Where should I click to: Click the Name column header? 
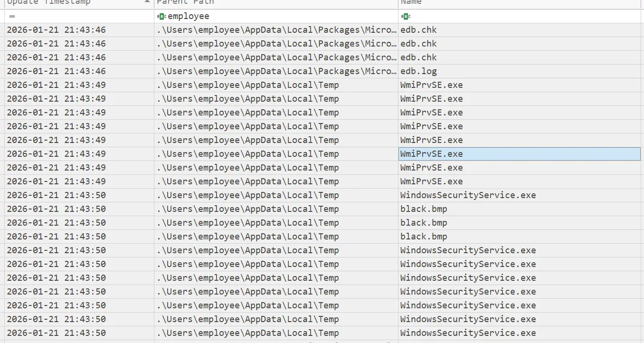tap(475, 2)
